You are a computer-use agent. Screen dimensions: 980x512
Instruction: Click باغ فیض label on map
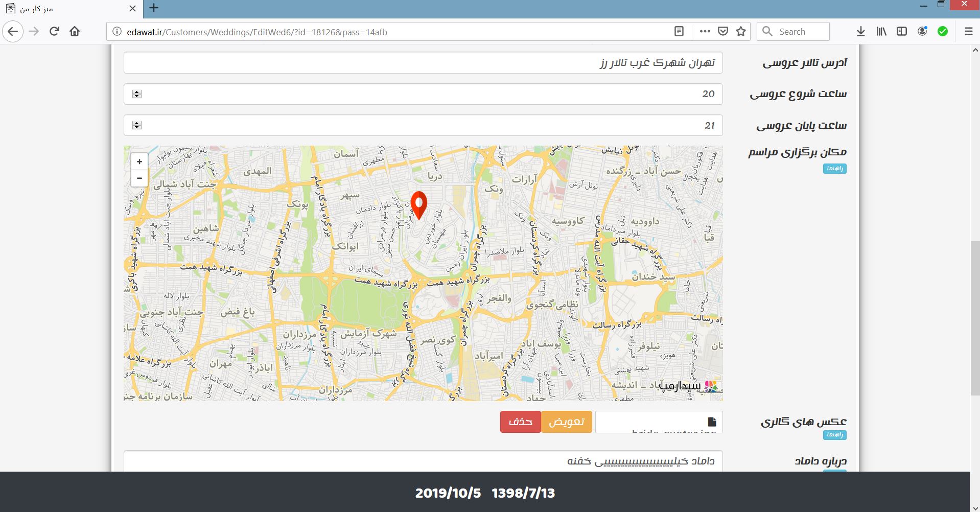click(238, 312)
